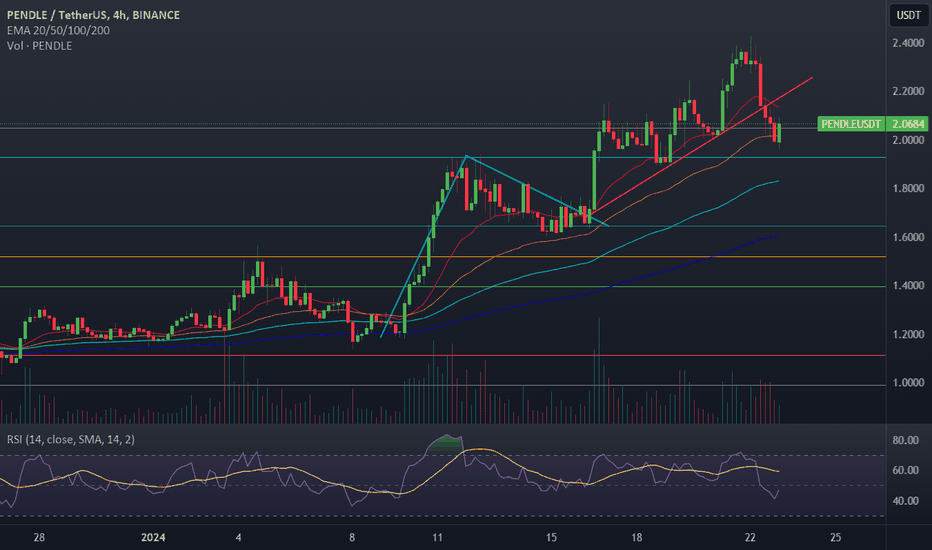Select the EMA 20/50/100/200 indicator label
The image size is (932, 550).
(58, 30)
